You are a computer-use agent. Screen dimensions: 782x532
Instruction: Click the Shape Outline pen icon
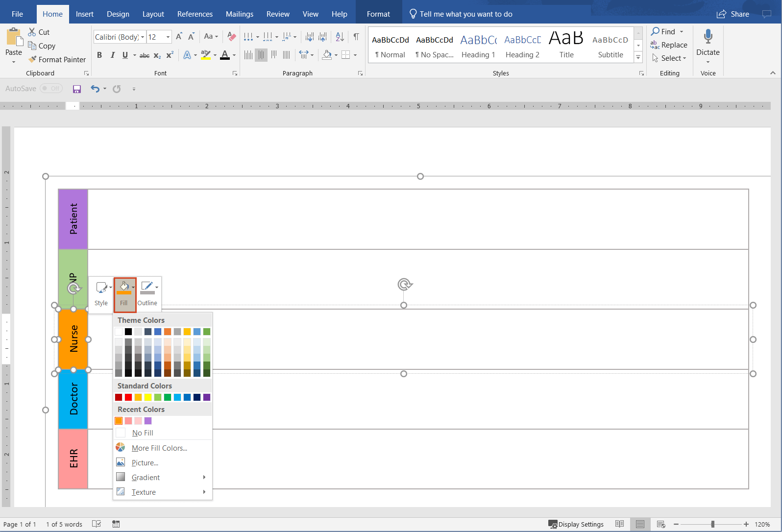pyautogui.click(x=147, y=287)
